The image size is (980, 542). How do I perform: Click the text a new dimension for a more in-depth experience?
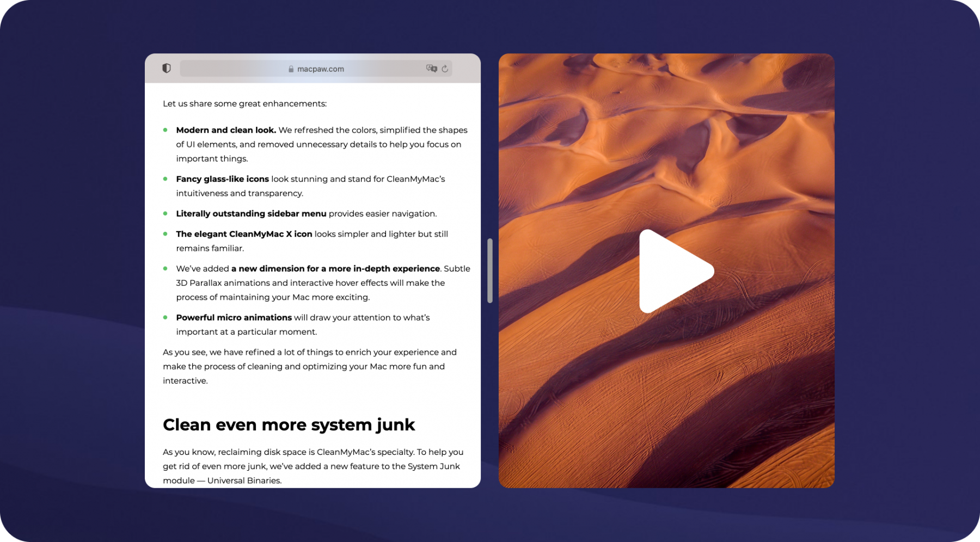335,269
